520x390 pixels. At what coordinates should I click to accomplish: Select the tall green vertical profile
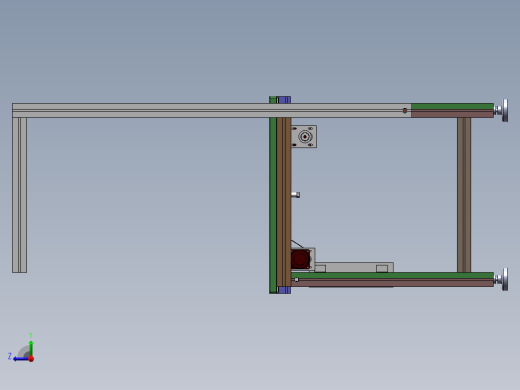tap(273, 195)
